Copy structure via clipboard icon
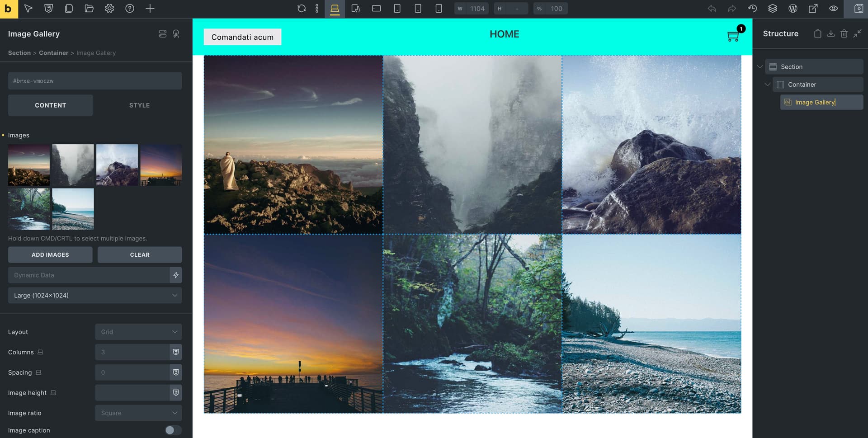Screen dimensions: 868x438 coord(817,33)
